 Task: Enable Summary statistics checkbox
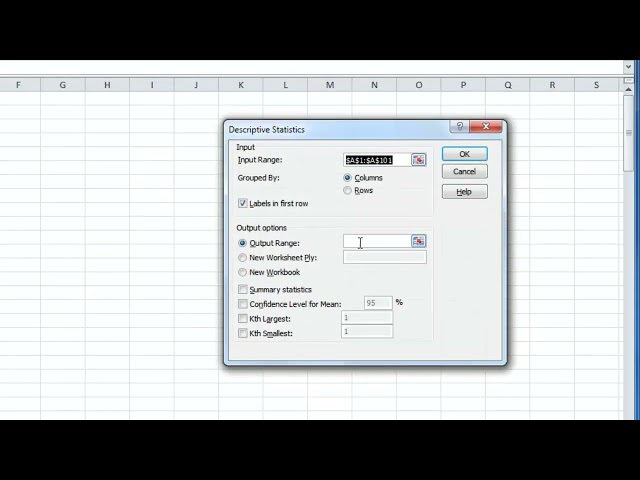coord(243,289)
